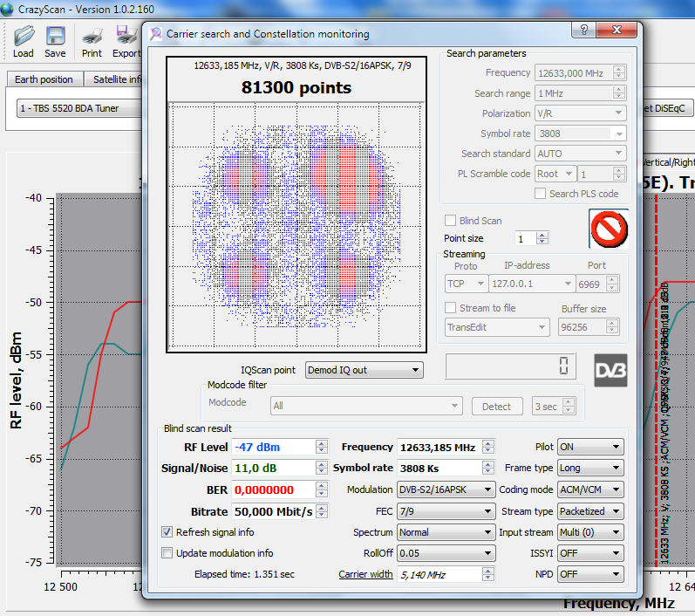
Task: Open the Frame type Long dropdown
Action: coord(590,468)
